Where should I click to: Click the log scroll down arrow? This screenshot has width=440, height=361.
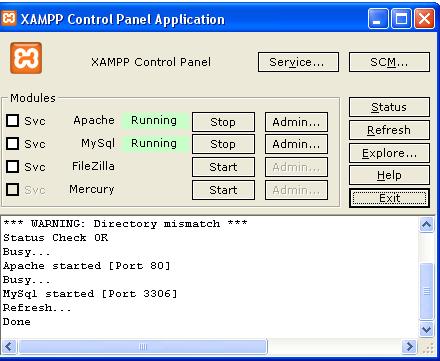click(x=426, y=329)
